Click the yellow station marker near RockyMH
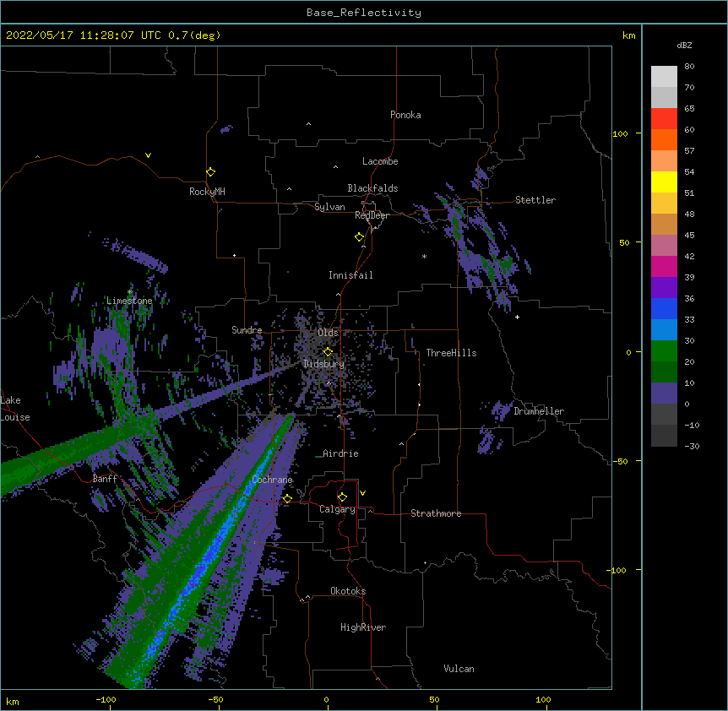 [x=211, y=172]
